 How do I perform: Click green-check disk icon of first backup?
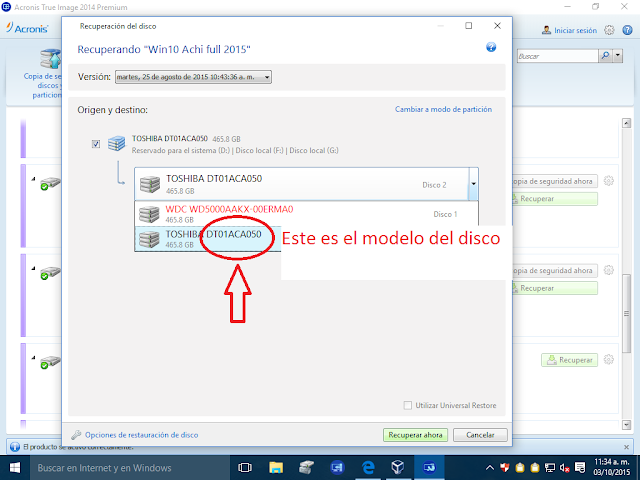coord(50,184)
